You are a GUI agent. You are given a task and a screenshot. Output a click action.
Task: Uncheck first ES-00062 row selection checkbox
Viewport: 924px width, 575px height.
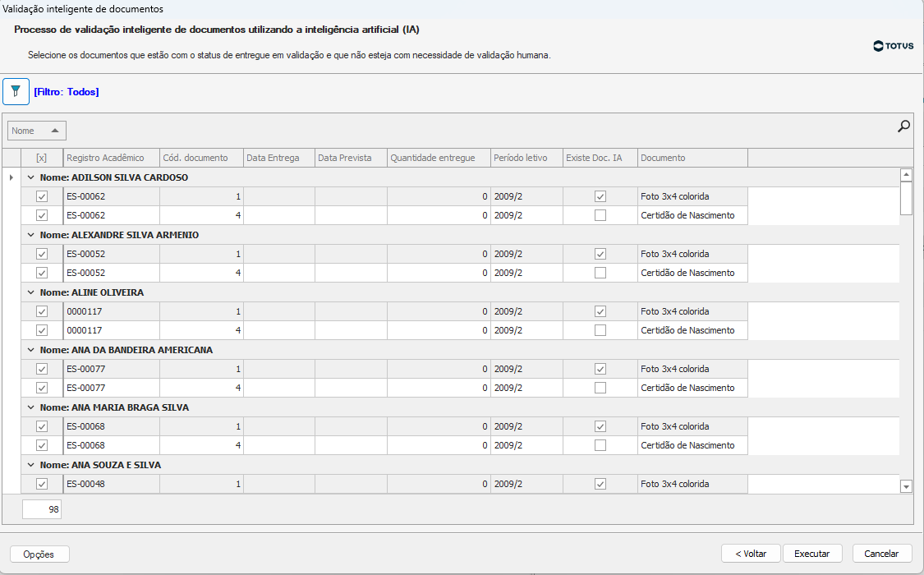[x=42, y=196]
